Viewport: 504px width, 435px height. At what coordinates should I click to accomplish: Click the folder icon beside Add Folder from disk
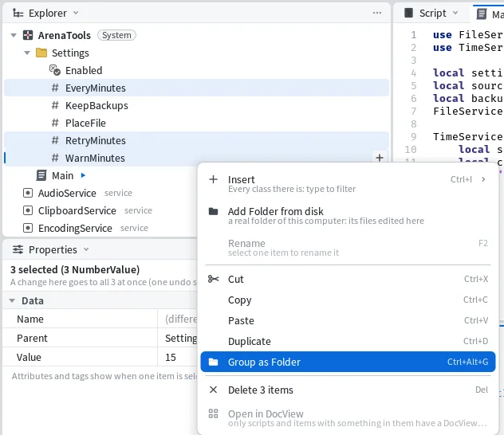(213, 211)
